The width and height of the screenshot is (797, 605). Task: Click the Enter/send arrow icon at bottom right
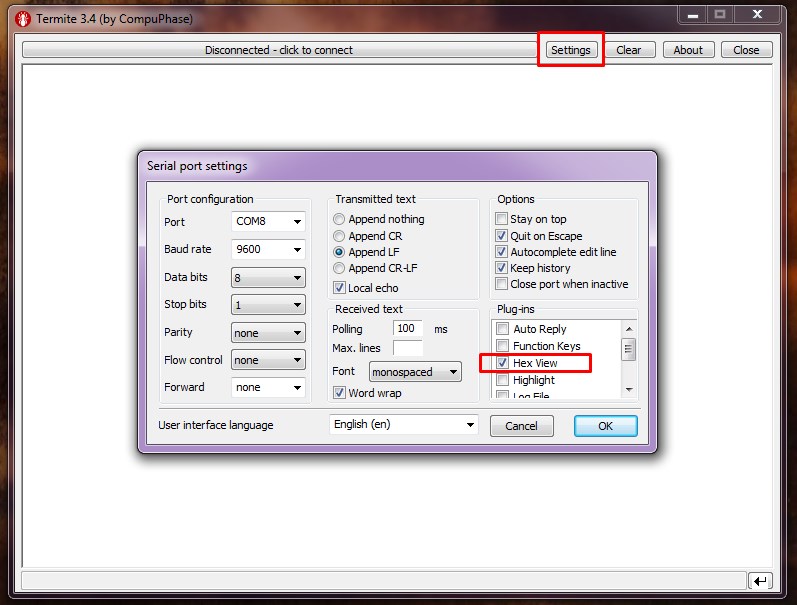point(760,581)
